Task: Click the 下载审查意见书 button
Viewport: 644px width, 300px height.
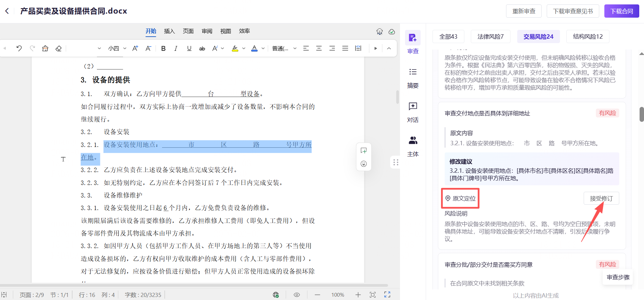Action: coord(573,11)
